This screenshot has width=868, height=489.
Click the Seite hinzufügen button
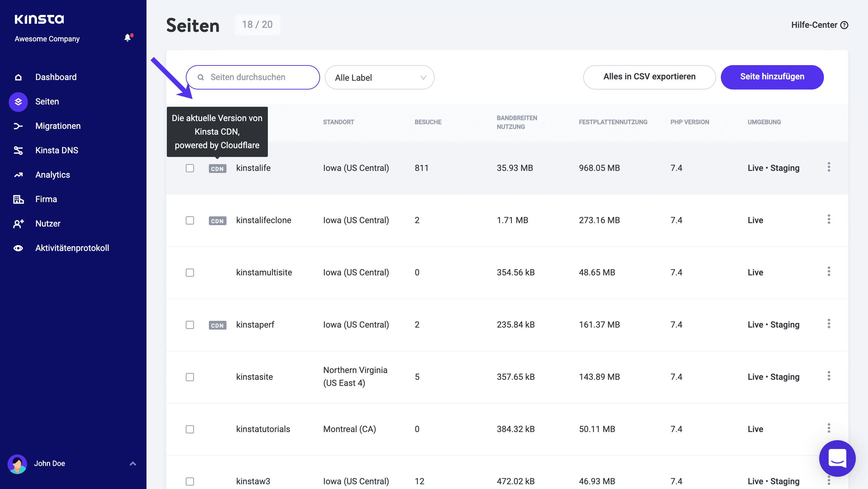pyautogui.click(x=772, y=77)
